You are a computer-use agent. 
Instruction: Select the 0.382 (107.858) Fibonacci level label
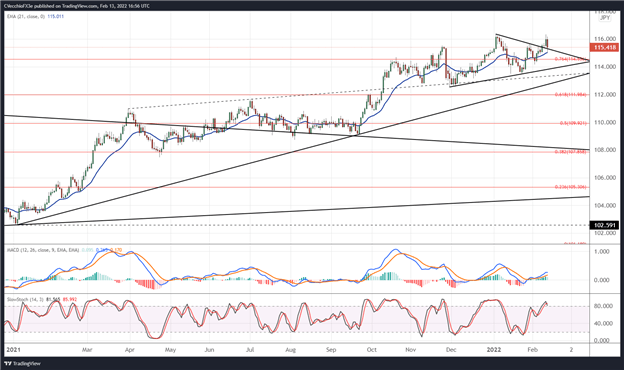pyautogui.click(x=570, y=152)
